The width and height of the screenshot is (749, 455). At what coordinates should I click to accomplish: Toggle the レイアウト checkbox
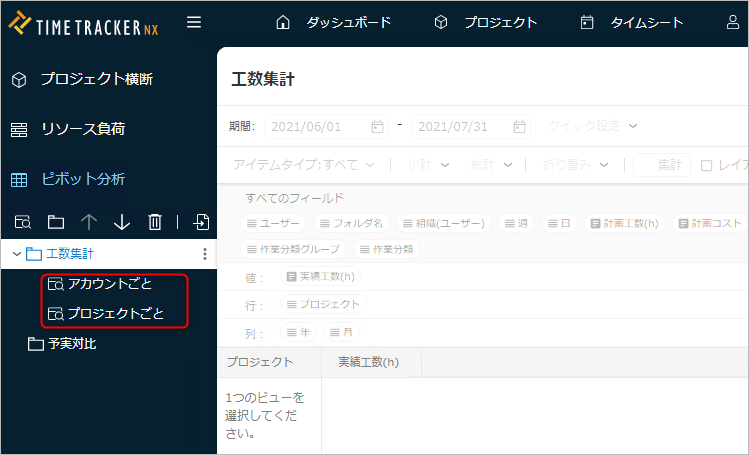coord(707,165)
